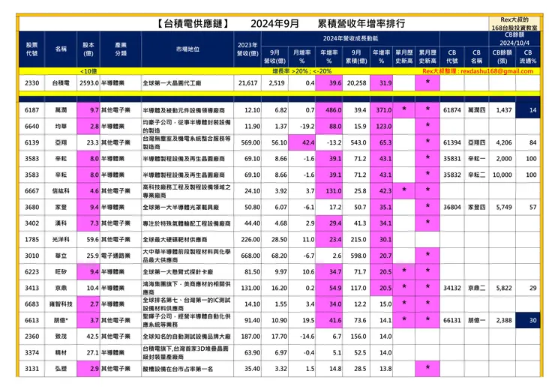555x392 pixels.
Task: Click the 酸槽設備在台市占率第一名 description
Action: 178,369
